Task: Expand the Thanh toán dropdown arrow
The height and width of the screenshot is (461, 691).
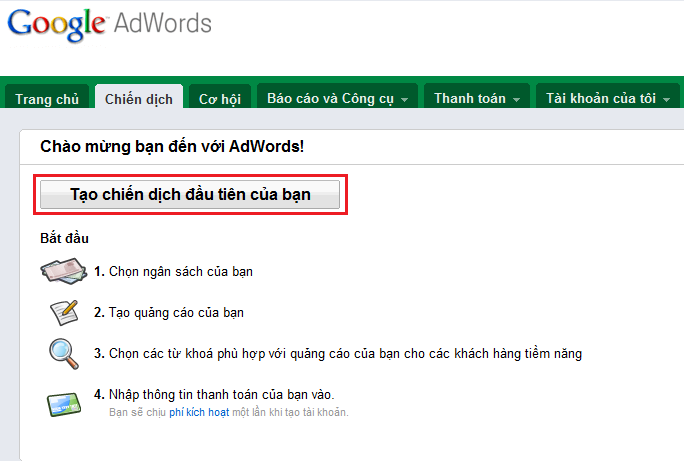Action: click(516, 100)
